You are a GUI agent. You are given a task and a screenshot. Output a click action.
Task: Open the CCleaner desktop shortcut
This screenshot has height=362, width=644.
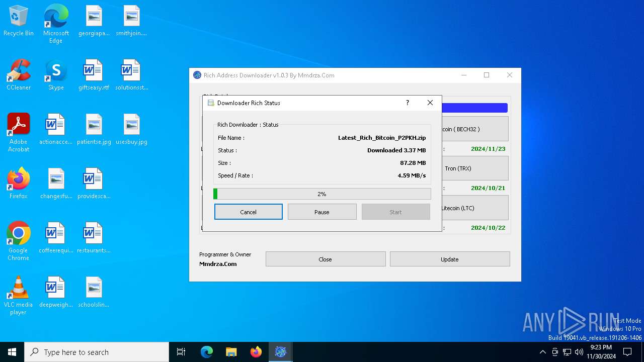19,75
